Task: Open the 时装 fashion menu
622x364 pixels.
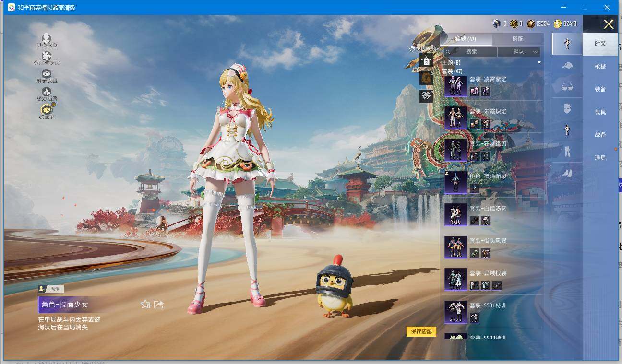Action: pos(600,44)
